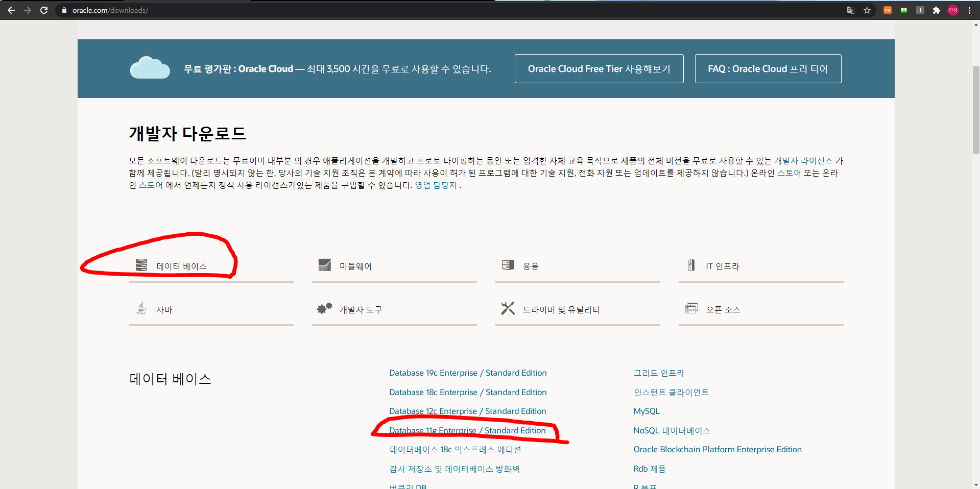The image size is (980, 489).
Task: Open 데이터베이스 18c 익스프레스 에디션 link
Action: coord(455,450)
